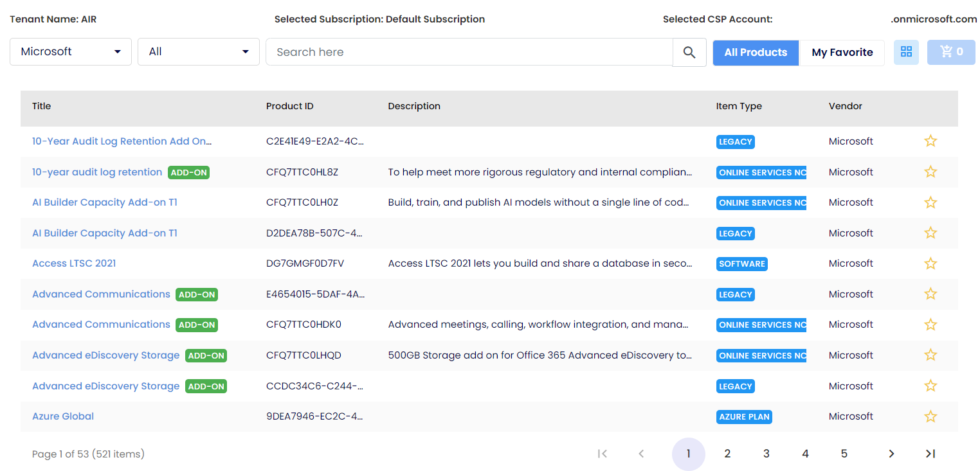Open the Microsoft vendor dropdown
The width and height of the screenshot is (980, 471).
(71, 51)
